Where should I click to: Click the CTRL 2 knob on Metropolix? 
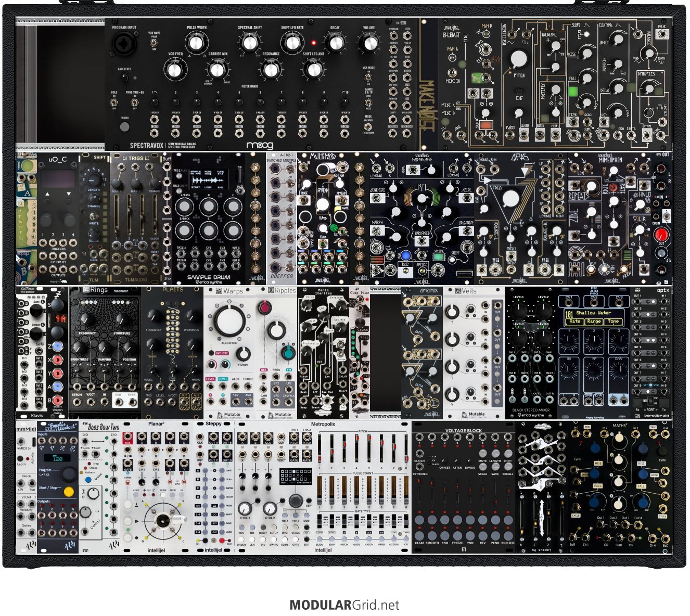click(270, 508)
